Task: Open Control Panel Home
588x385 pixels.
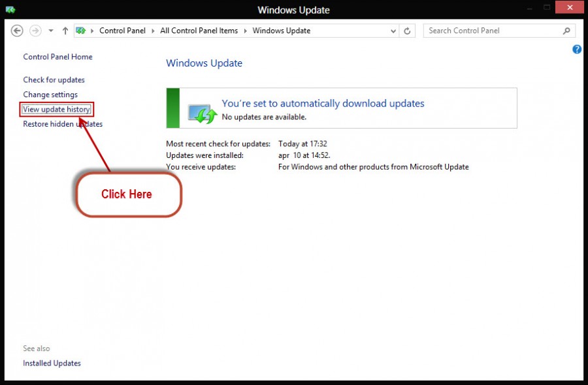Action: (57, 57)
